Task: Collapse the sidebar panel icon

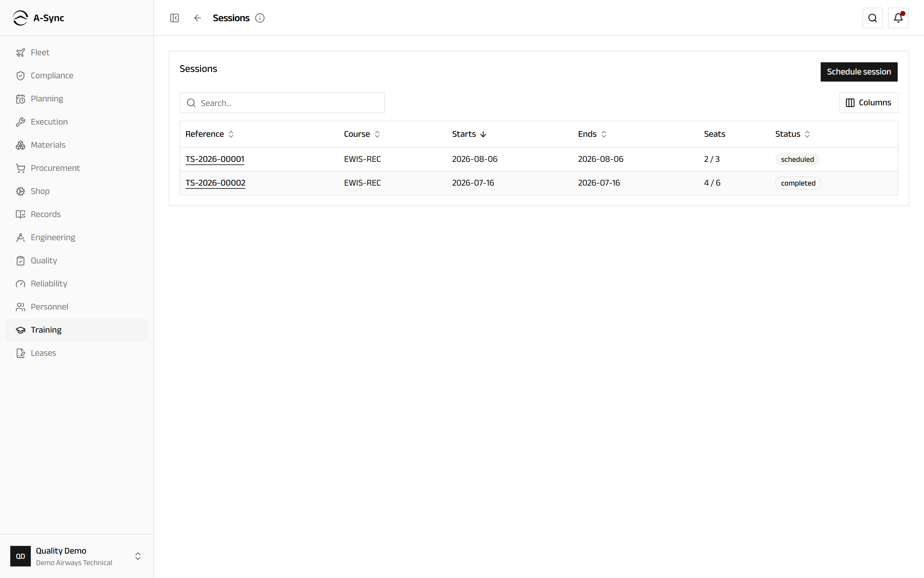Action: [175, 18]
